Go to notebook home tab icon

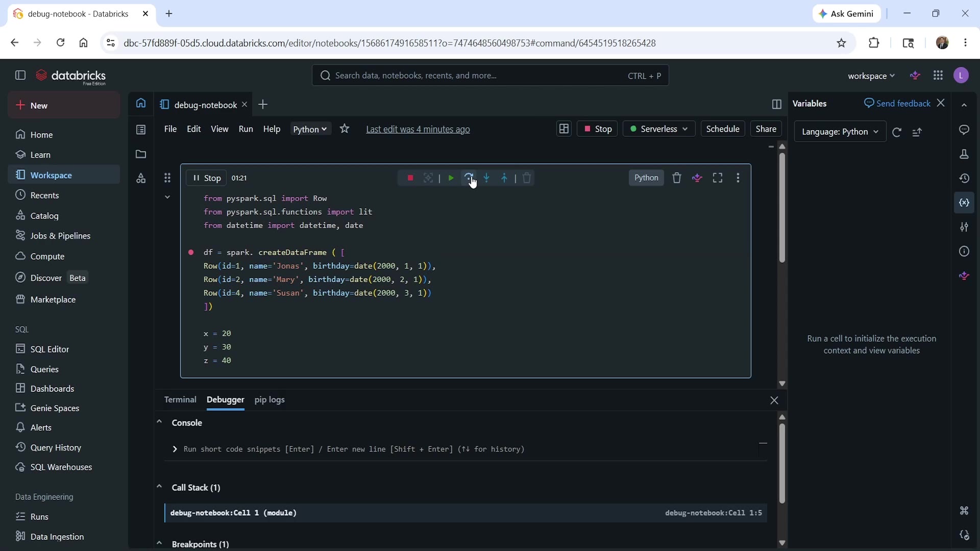pyautogui.click(x=141, y=104)
